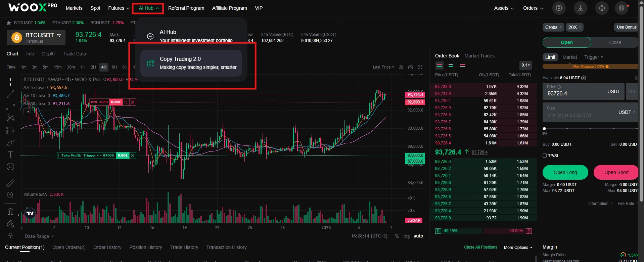Click the order size percentage slider handle
The height and width of the screenshot is (262, 644).
tap(544, 129)
